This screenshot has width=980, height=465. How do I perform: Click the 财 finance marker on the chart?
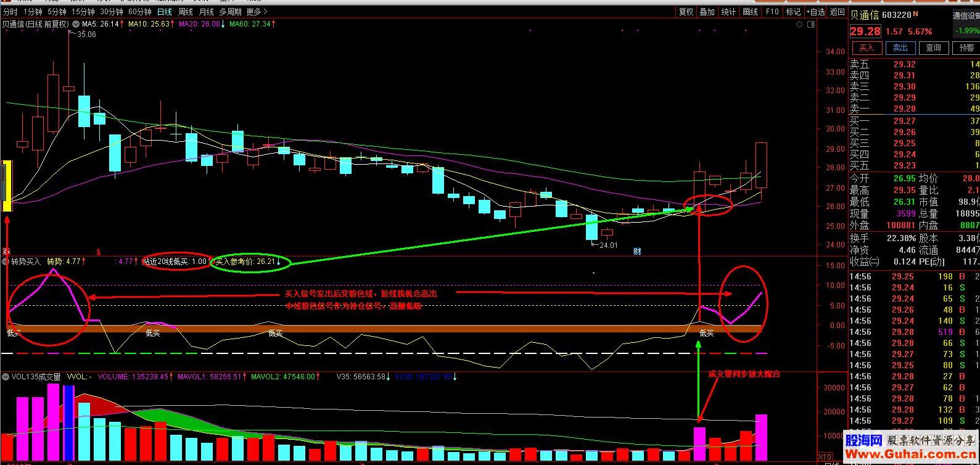pos(638,251)
